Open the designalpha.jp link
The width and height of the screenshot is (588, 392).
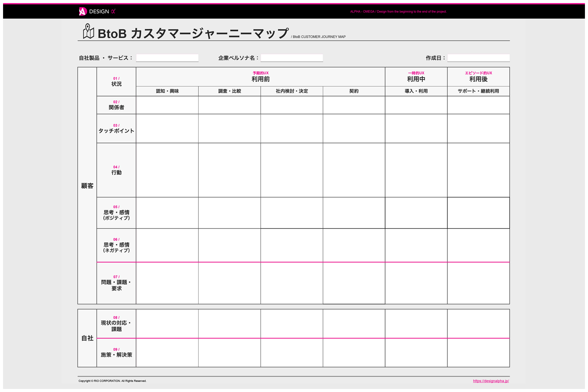coord(491,381)
